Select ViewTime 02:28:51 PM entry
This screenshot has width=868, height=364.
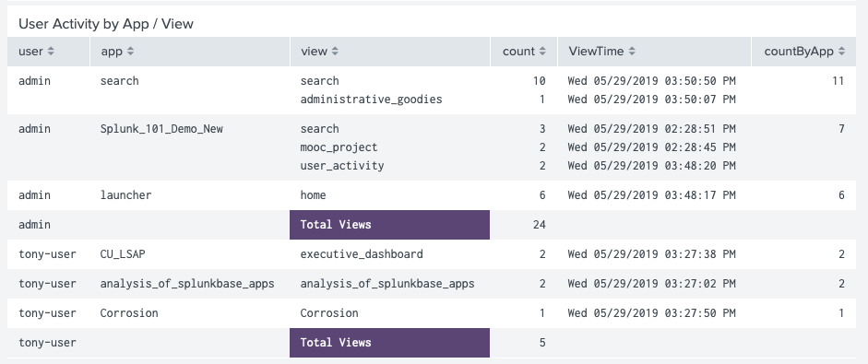pos(651,129)
